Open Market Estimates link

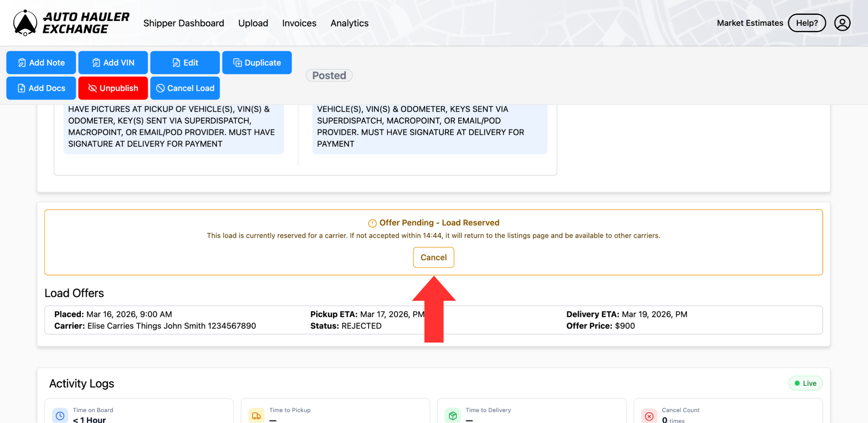point(749,23)
